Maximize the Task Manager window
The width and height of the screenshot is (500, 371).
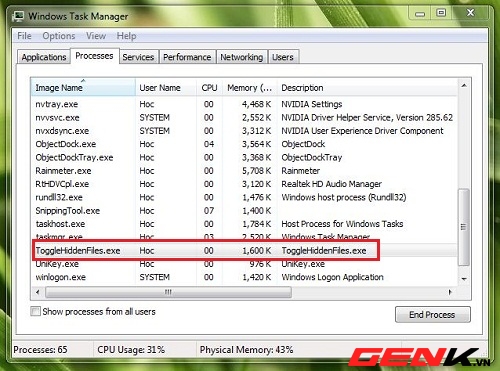coord(441,13)
